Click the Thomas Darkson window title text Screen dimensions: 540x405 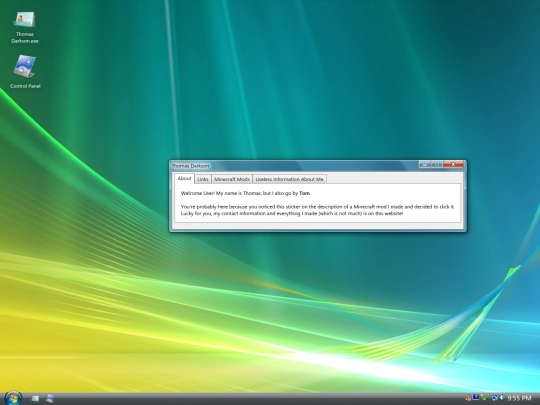click(x=190, y=166)
